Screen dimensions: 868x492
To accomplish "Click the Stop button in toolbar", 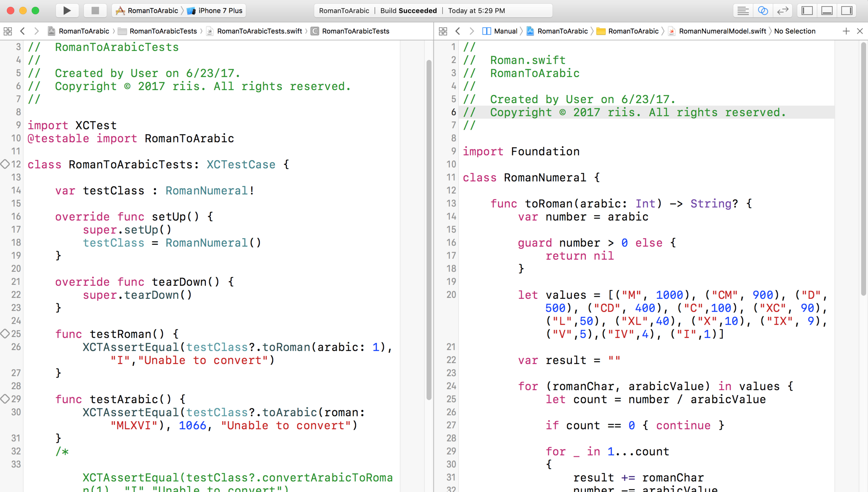I will coord(95,11).
